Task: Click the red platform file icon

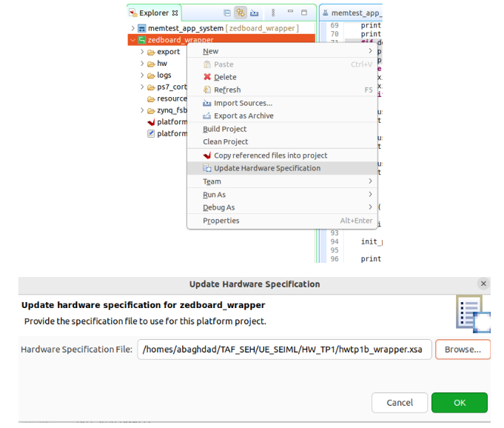Action: 151,122
